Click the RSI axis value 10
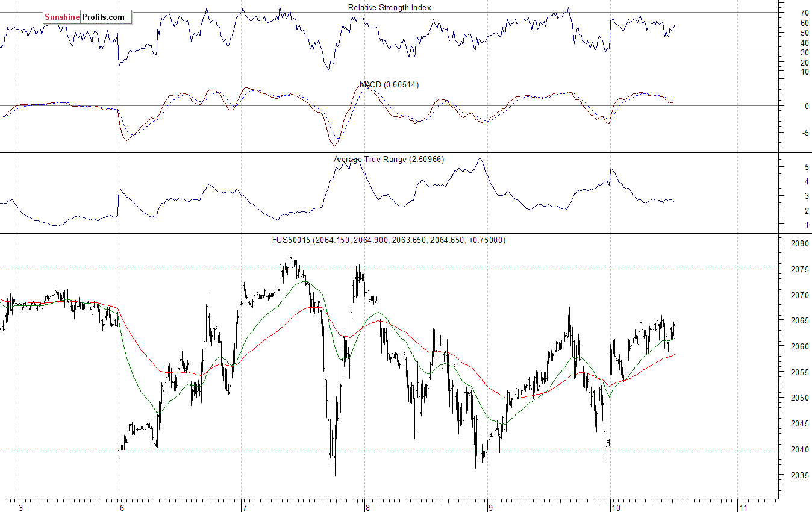 804,72
